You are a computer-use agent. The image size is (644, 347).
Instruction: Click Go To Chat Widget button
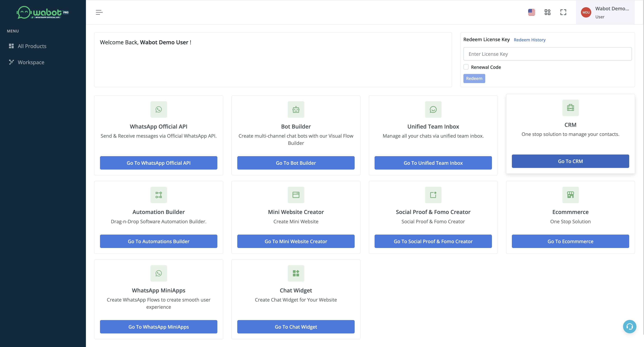pos(296,327)
